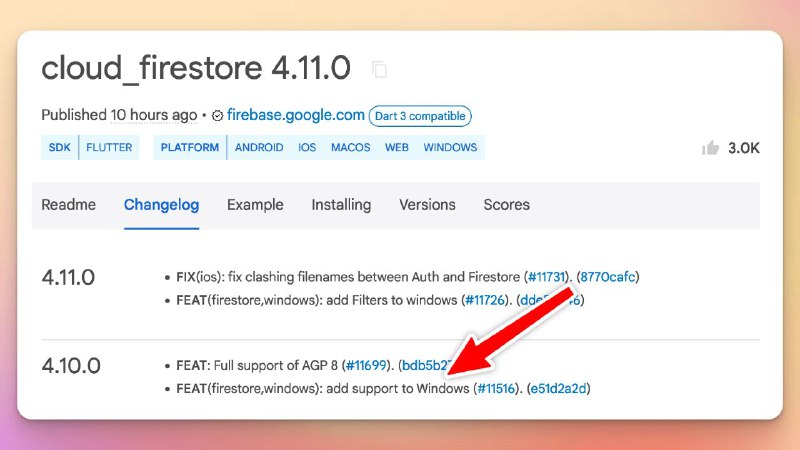Select the WINDOWS platform tag

pyautogui.click(x=450, y=147)
